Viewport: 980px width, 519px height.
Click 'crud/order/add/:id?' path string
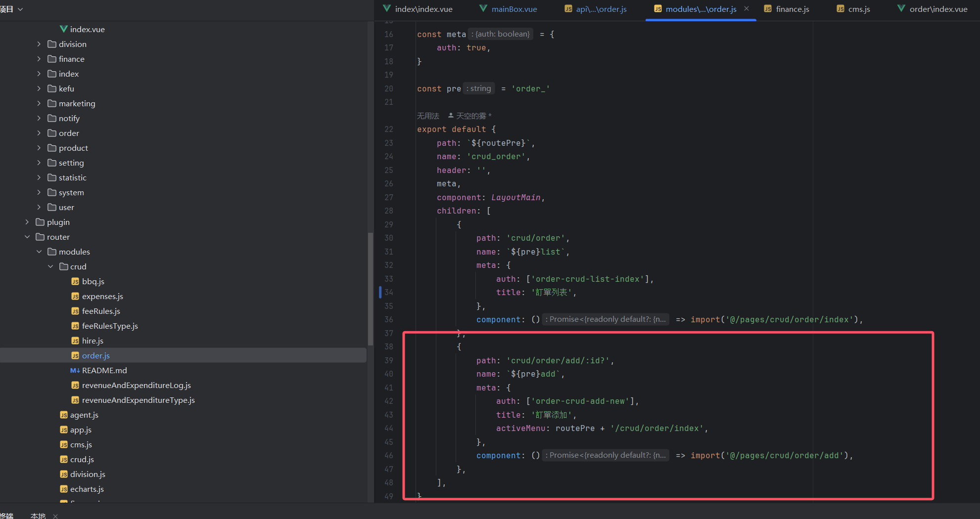(x=558, y=360)
